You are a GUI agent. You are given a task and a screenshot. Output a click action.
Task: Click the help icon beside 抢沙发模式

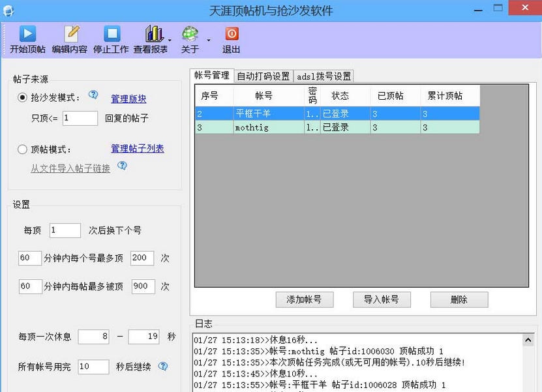(93, 95)
